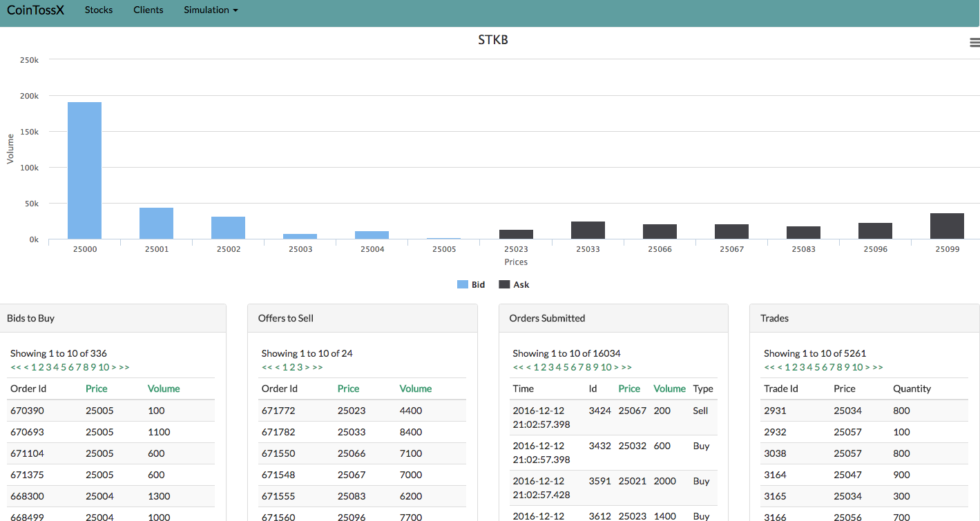Image resolution: width=980 pixels, height=521 pixels.
Task: Open the Clients page
Action: 148,10
